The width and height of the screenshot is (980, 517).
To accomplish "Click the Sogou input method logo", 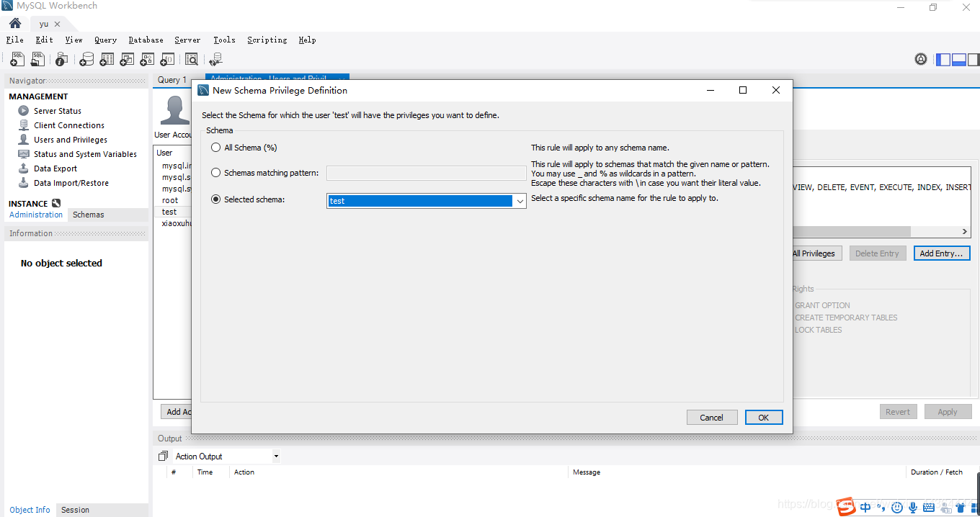I will click(846, 508).
